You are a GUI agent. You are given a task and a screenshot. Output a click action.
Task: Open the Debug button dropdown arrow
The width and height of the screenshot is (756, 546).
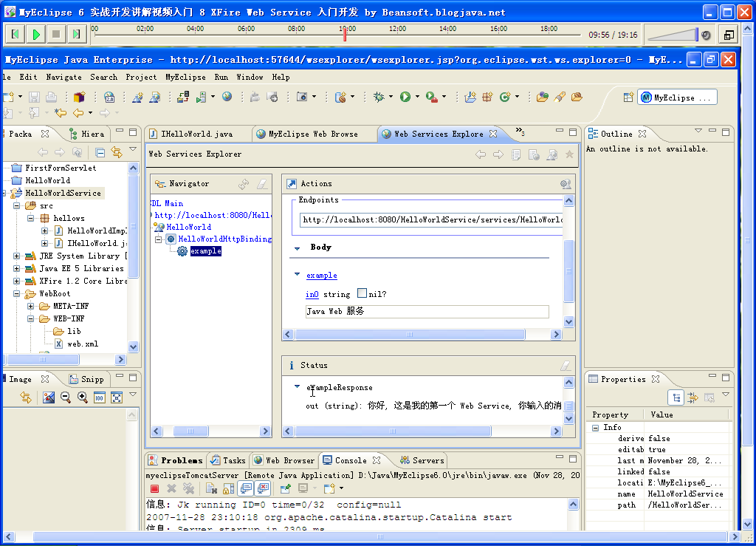tap(391, 97)
